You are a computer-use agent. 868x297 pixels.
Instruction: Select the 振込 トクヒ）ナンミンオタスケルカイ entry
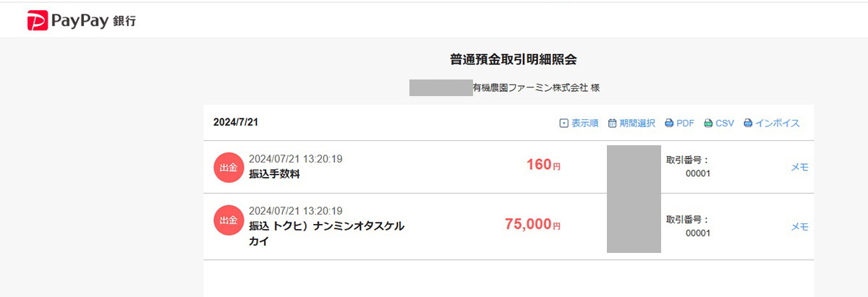(326, 234)
